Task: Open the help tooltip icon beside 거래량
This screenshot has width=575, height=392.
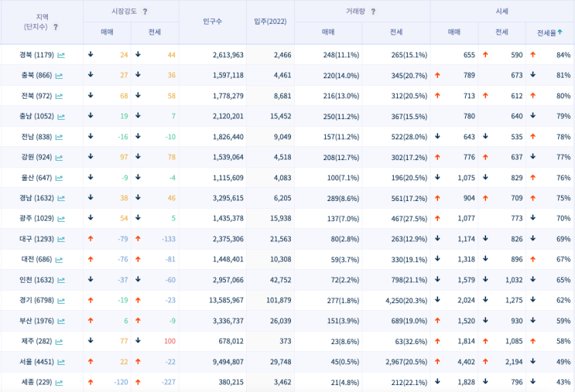Action: (373, 12)
